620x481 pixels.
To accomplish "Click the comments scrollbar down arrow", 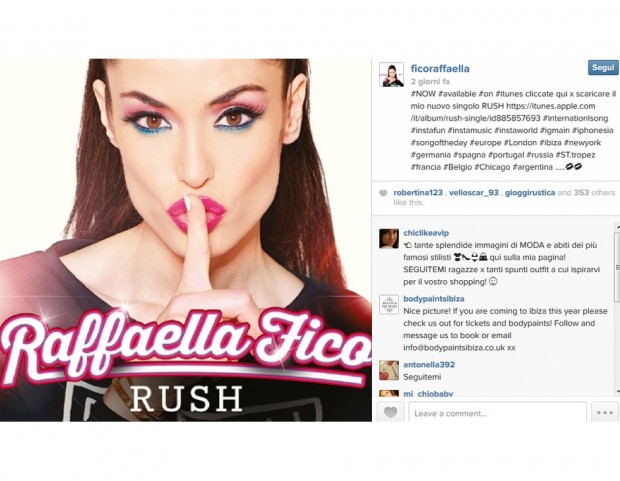I will [x=617, y=391].
